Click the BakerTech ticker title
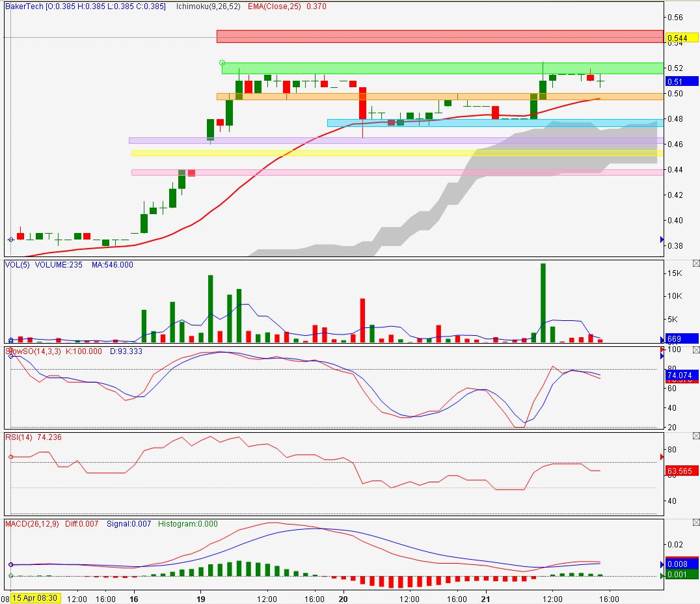The image size is (700, 604). (x=21, y=7)
